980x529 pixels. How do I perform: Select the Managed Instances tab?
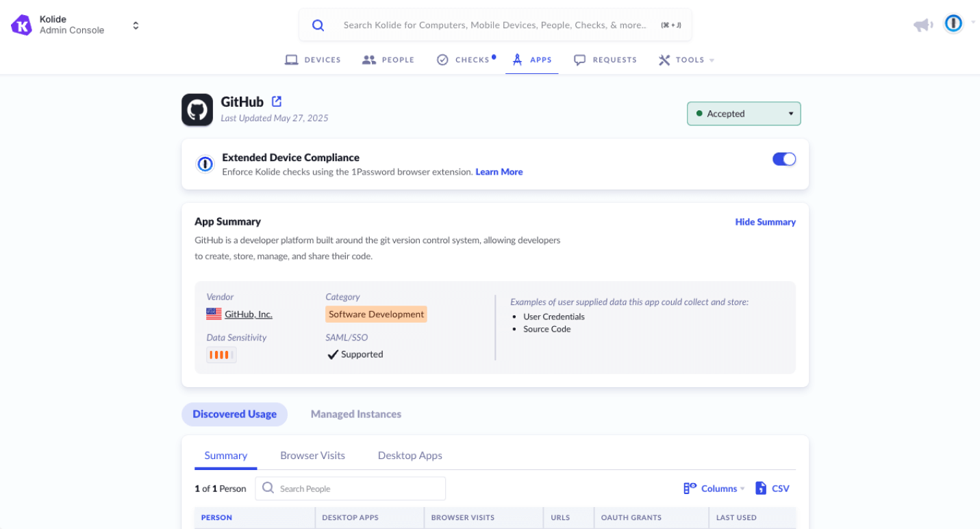(355, 414)
